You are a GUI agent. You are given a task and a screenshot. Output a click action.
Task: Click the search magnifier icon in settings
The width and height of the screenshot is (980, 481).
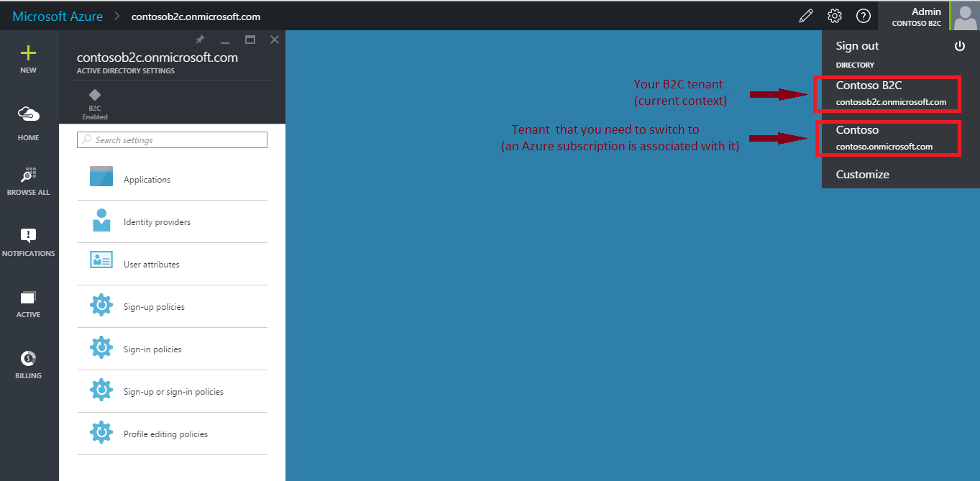pos(87,139)
